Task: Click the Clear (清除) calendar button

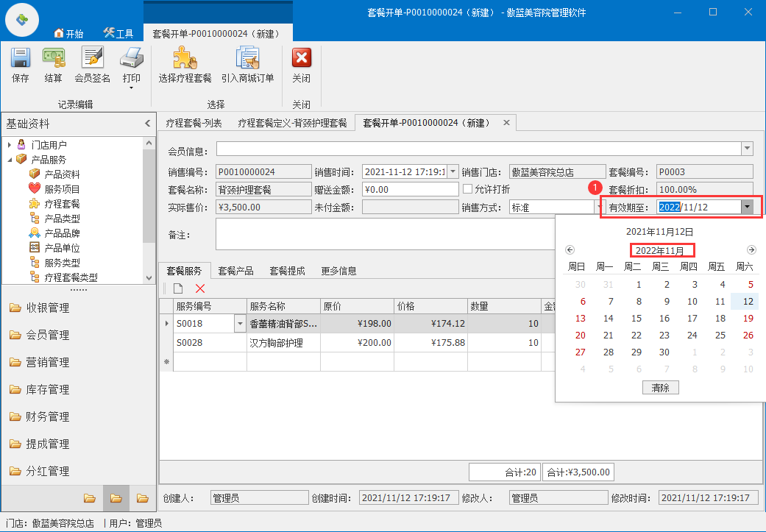Action: (x=660, y=388)
